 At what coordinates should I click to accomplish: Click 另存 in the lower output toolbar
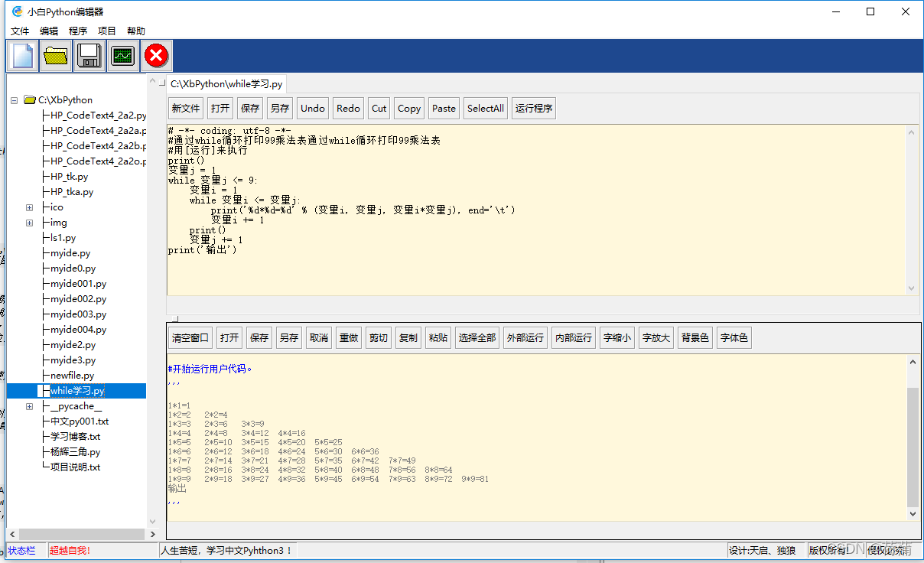click(x=289, y=337)
